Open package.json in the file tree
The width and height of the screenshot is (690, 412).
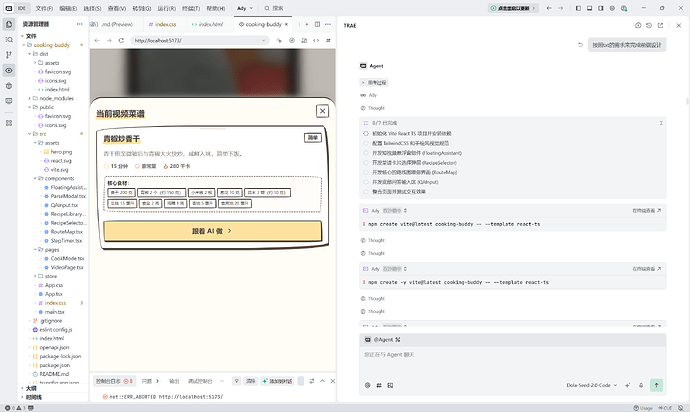coord(51,365)
